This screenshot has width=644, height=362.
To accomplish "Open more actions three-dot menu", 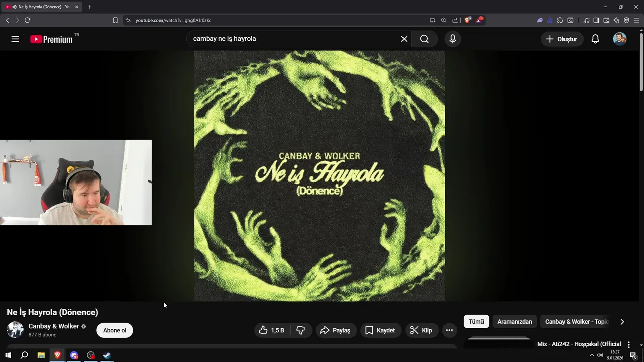I will (449, 330).
